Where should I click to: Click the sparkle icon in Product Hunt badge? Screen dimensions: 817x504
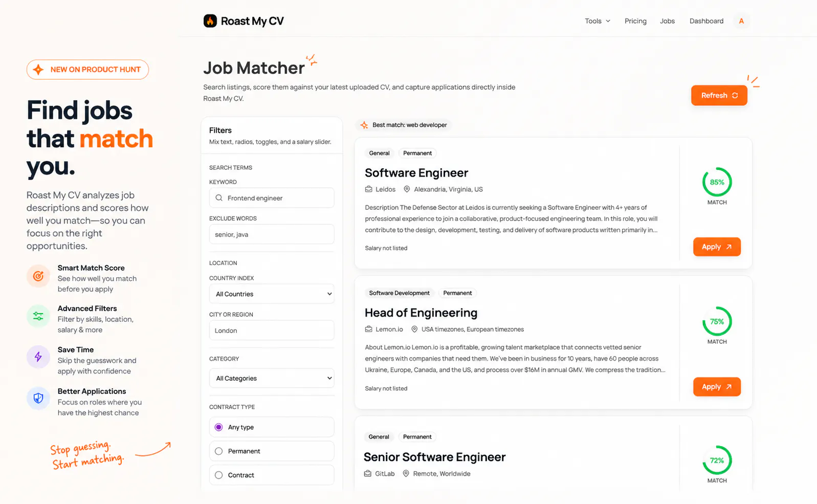[38, 70]
